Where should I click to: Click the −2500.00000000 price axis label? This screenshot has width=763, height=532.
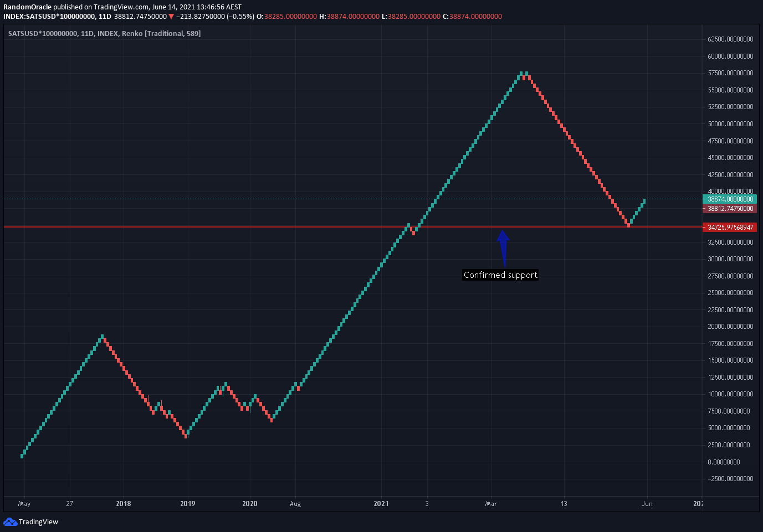730,479
